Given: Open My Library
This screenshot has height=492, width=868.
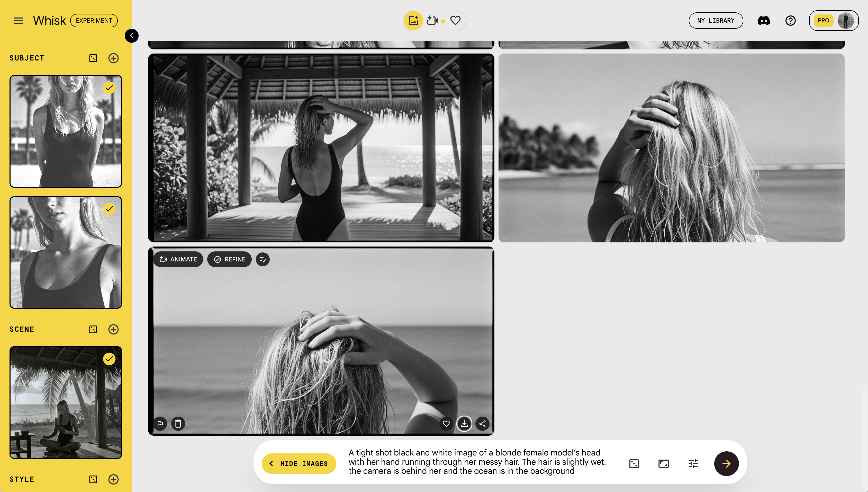Looking at the screenshot, I should pos(716,21).
